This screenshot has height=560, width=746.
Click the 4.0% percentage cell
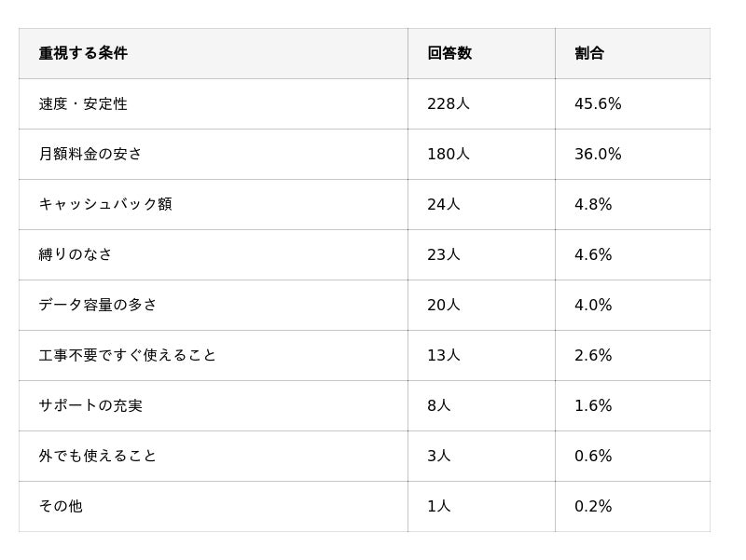[x=593, y=305]
